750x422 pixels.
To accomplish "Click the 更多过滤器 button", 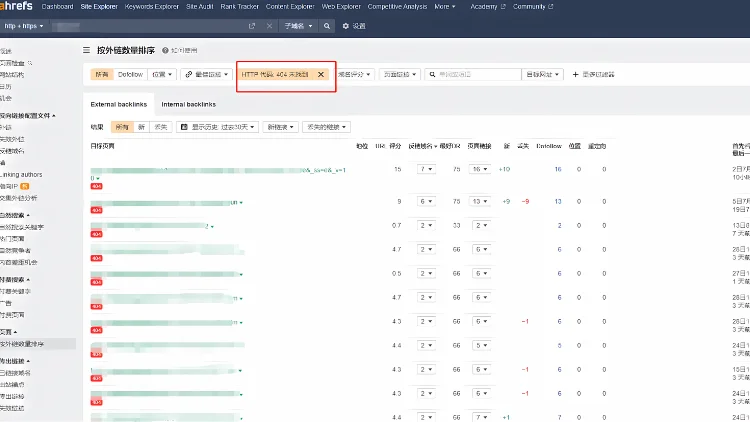I will point(593,75).
